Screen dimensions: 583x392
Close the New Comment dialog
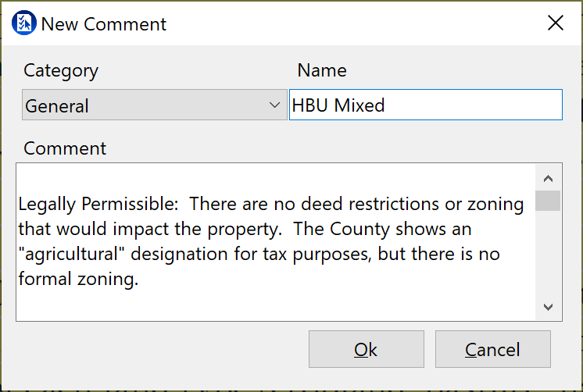tap(556, 23)
